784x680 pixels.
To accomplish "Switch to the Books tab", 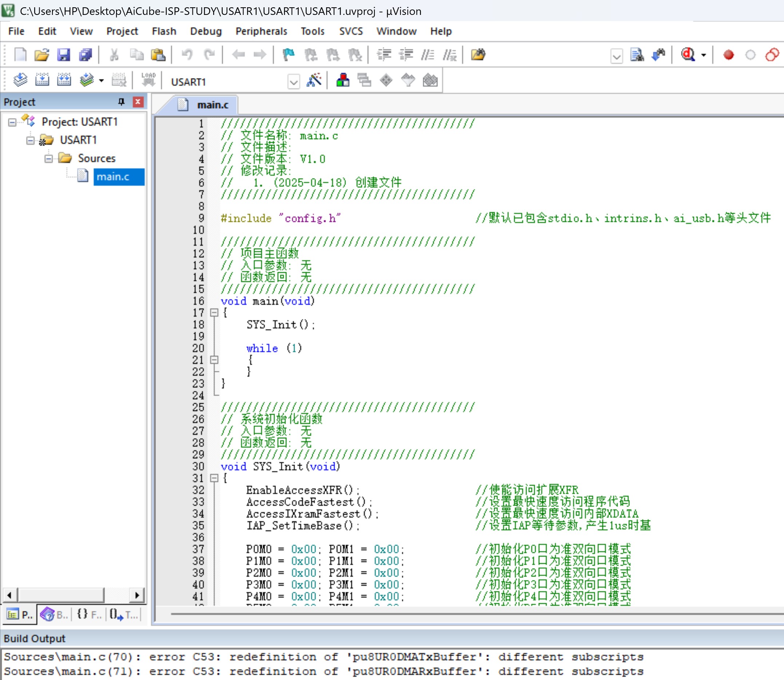I will [54, 615].
